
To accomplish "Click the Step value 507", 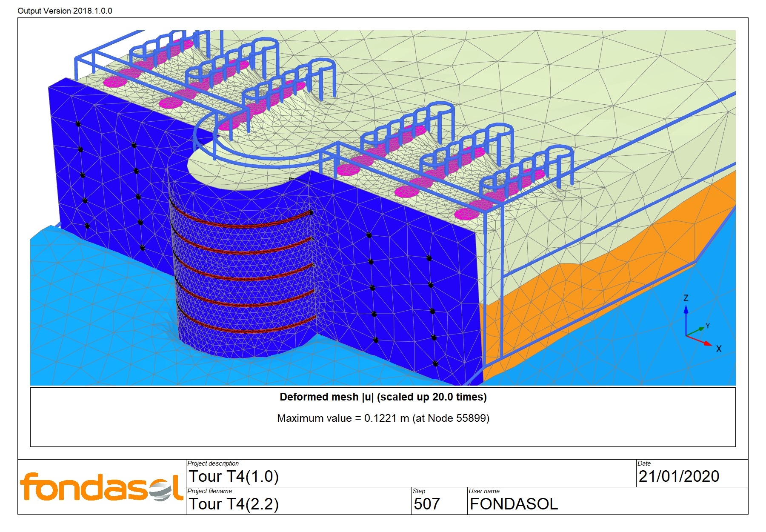I will (x=427, y=504).
